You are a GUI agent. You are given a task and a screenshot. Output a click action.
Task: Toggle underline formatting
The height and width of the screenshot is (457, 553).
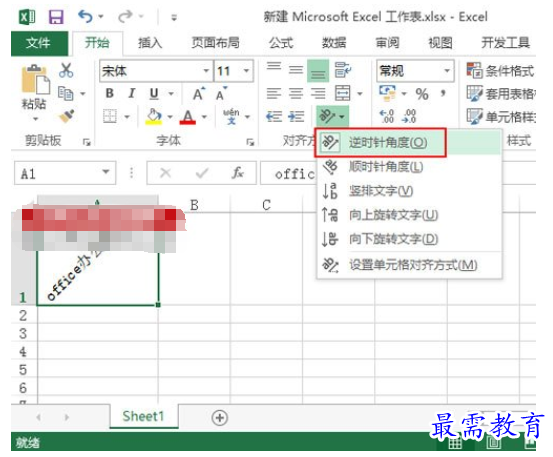click(x=154, y=93)
